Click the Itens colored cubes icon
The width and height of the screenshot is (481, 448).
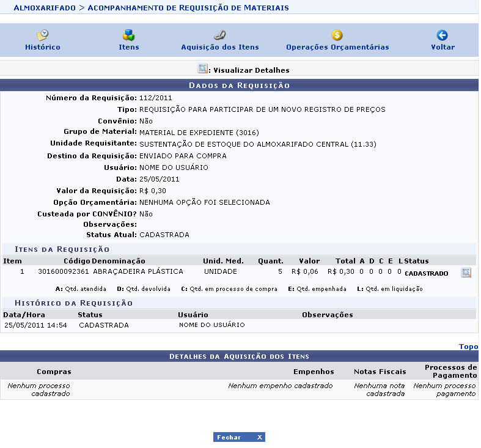click(x=128, y=35)
